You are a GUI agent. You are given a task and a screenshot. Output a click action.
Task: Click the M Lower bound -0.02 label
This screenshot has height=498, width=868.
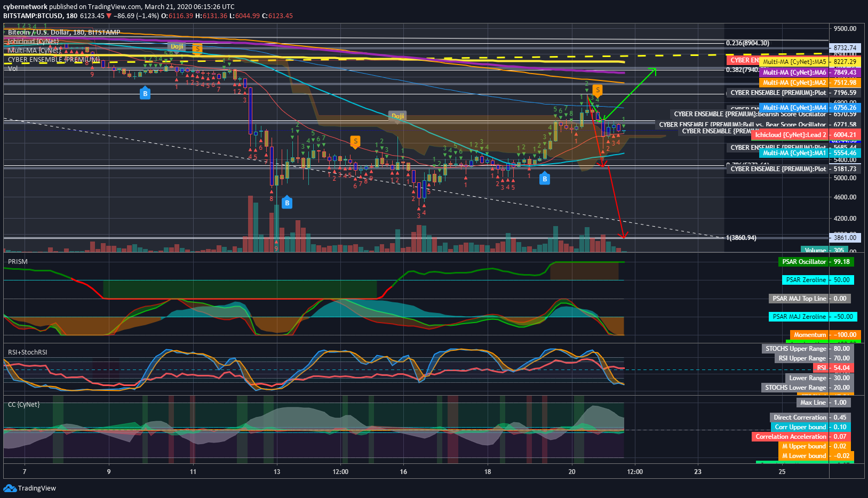click(816, 456)
